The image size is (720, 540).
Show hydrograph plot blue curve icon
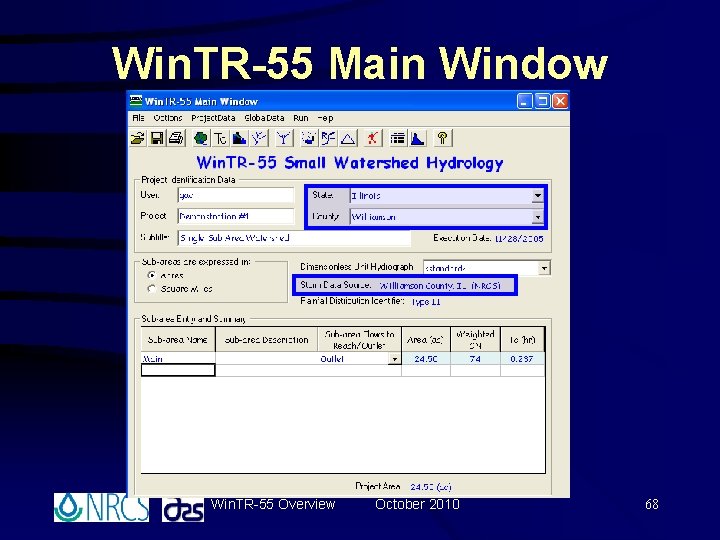(417, 138)
